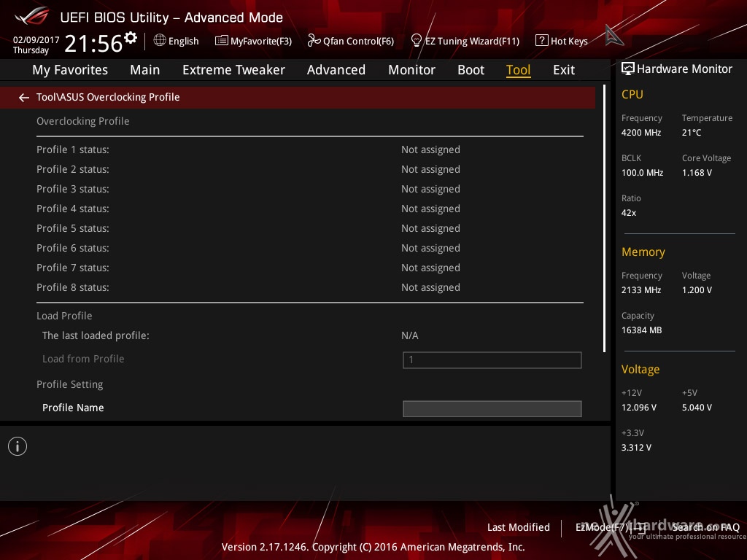Open the My Favorites tab

coord(70,70)
